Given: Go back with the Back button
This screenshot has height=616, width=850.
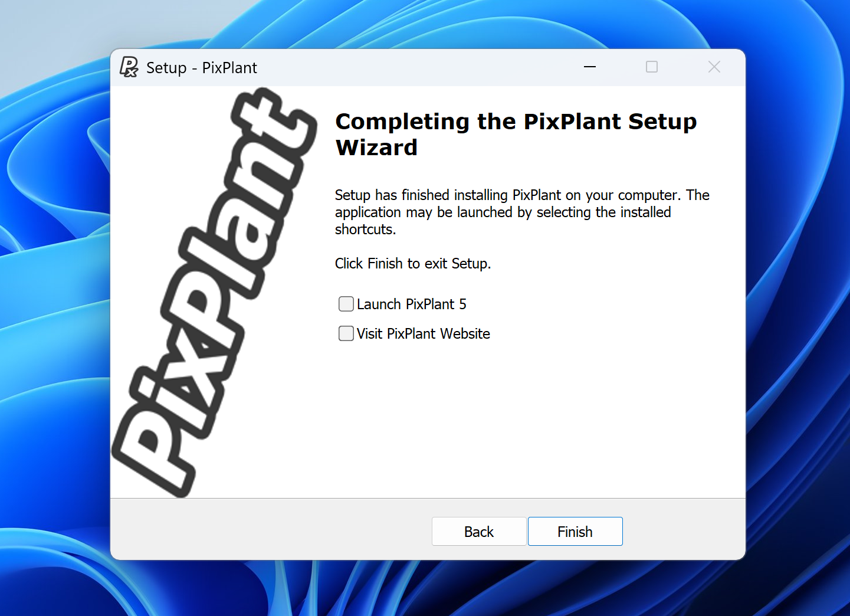Looking at the screenshot, I should point(478,532).
